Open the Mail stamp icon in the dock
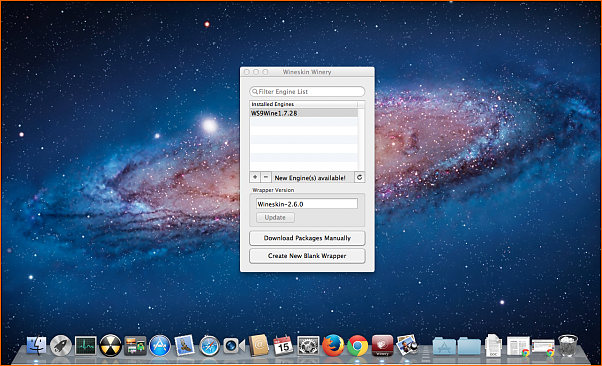The image size is (602, 366). [185, 345]
